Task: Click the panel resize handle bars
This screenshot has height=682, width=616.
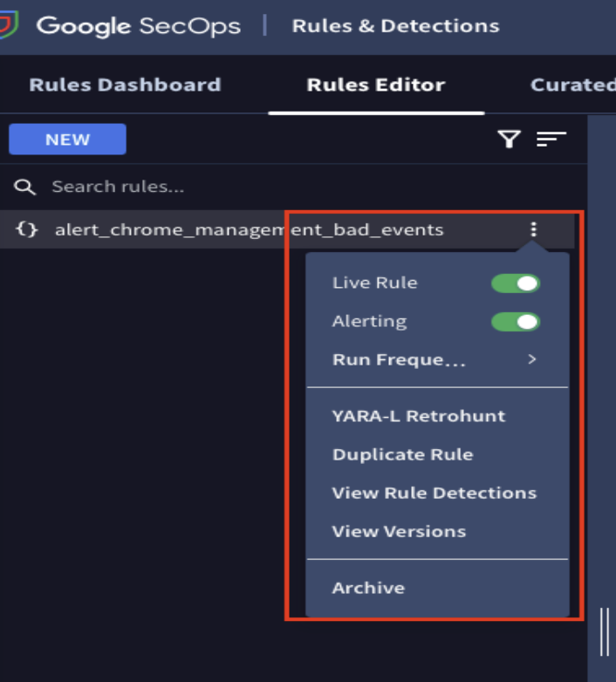Action: [605, 631]
